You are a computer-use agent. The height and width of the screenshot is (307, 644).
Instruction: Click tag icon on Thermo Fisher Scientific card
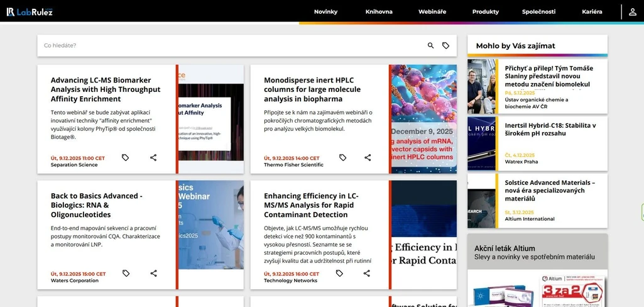coord(342,157)
